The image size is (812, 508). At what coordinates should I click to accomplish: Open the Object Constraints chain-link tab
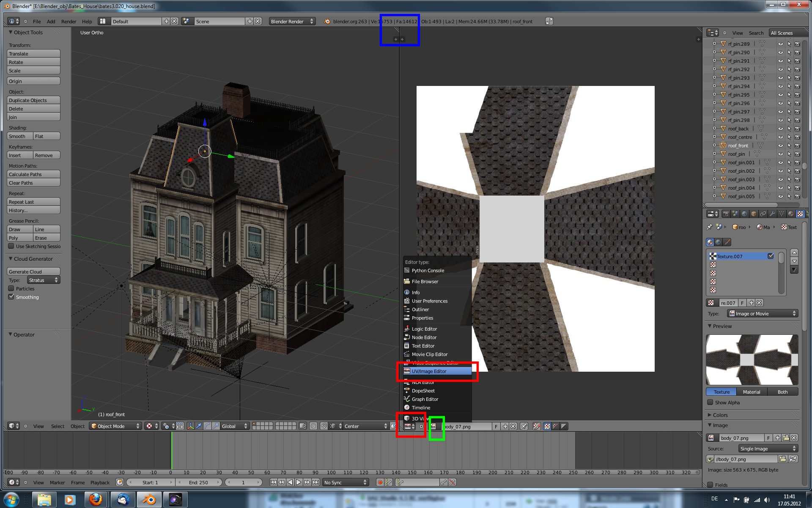coord(763,214)
